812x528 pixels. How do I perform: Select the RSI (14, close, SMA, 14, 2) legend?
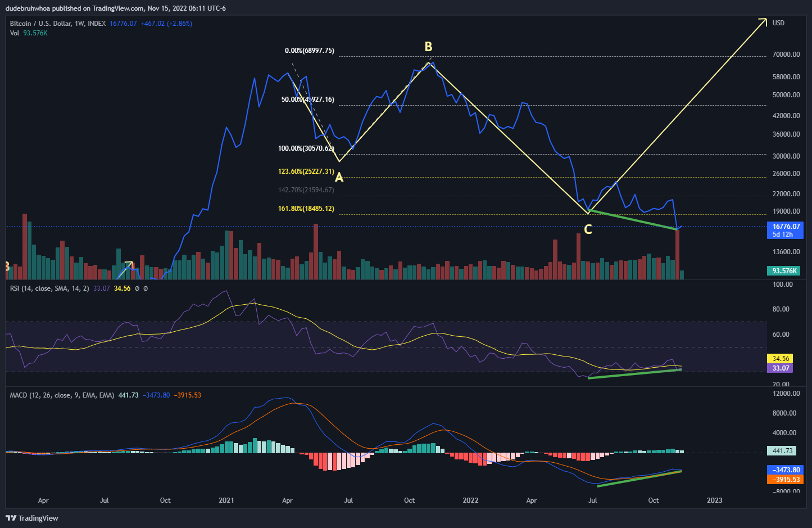49,288
